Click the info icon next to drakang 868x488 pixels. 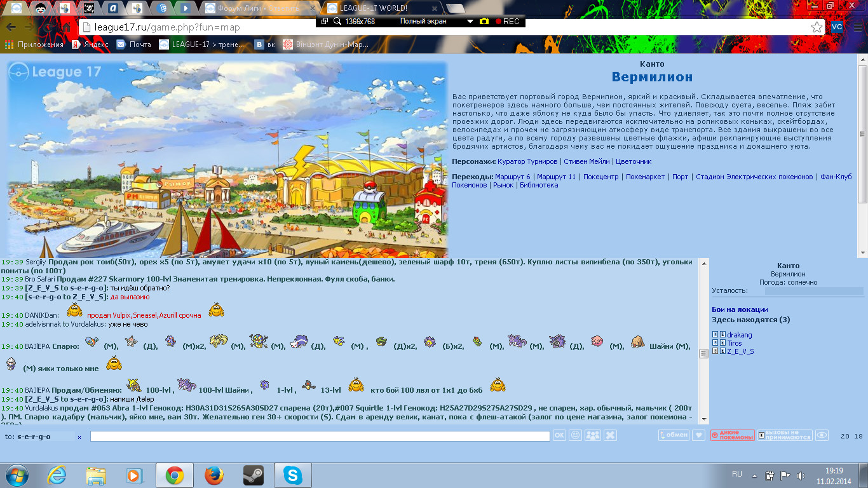pos(722,335)
